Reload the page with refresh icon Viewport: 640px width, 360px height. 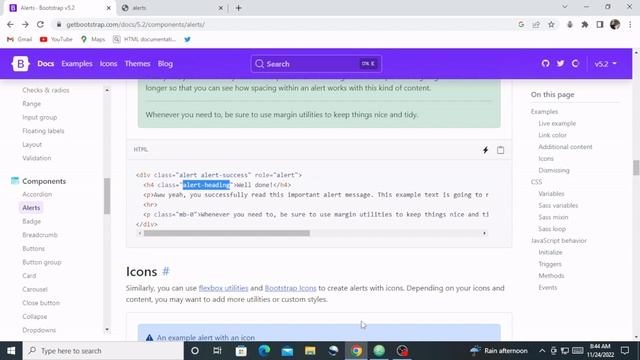coord(40,24)
